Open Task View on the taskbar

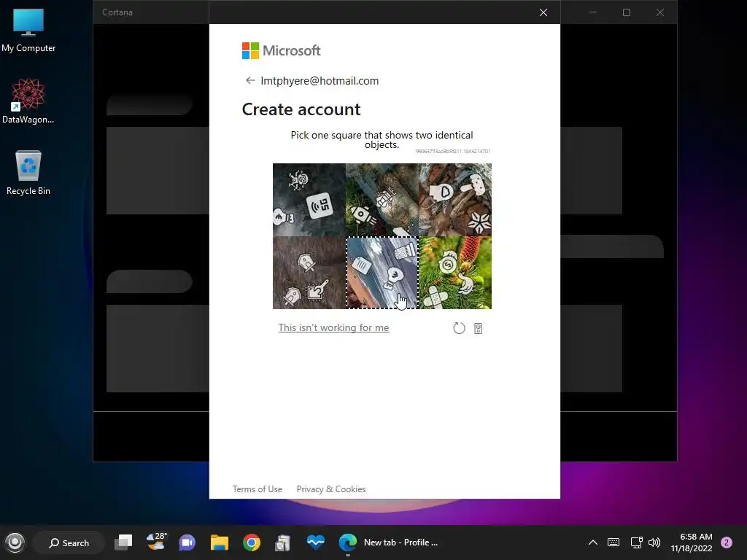pos(123,542)
